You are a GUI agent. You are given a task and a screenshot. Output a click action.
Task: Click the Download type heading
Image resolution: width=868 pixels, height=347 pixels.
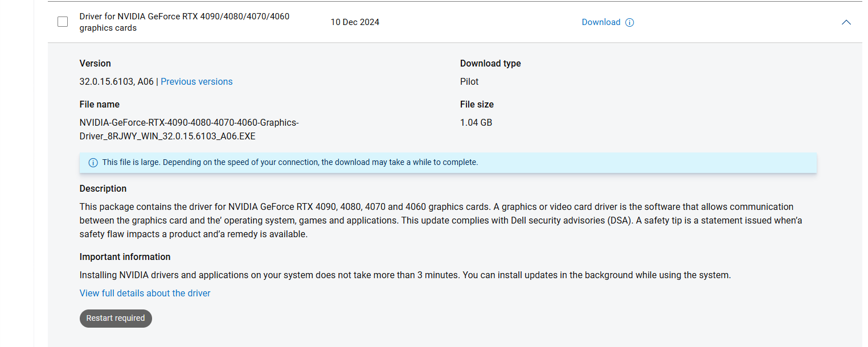pyautogui.click(x=490, y=63)
